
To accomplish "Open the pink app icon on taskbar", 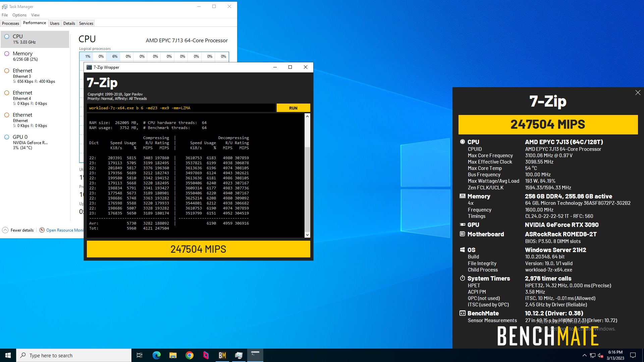I will point(206,355).
